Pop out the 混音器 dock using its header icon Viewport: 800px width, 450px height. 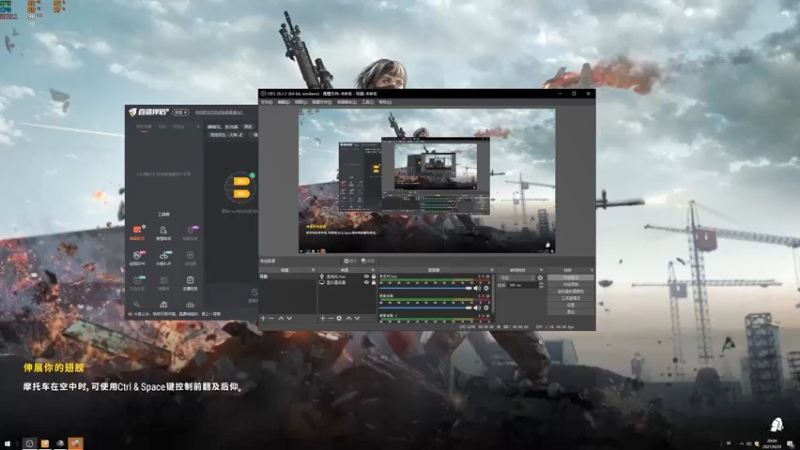pos(491,270)
